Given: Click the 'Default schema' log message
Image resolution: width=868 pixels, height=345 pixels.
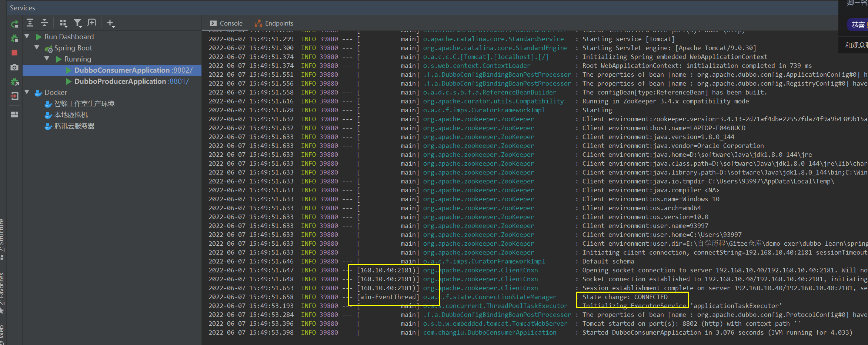Looking at the screenshot, I should coord(608,261).
